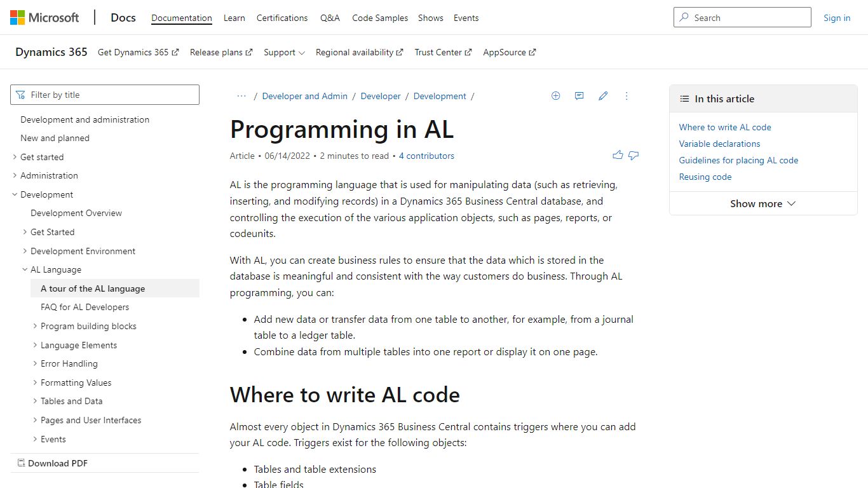The image size is (868, 488).
Task: Open the AppSource link
Action: pyautogui.click(x=509, y=52)
